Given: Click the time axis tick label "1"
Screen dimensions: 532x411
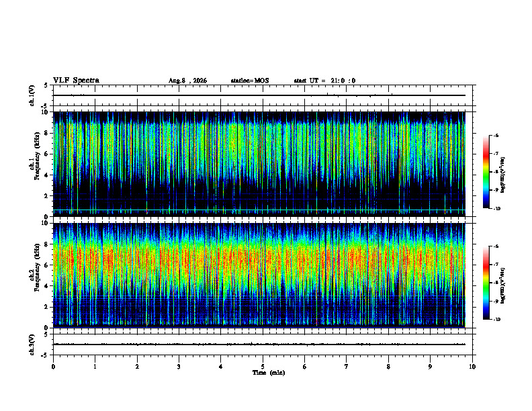Looking at the screenshot, I should coord(95,367).
